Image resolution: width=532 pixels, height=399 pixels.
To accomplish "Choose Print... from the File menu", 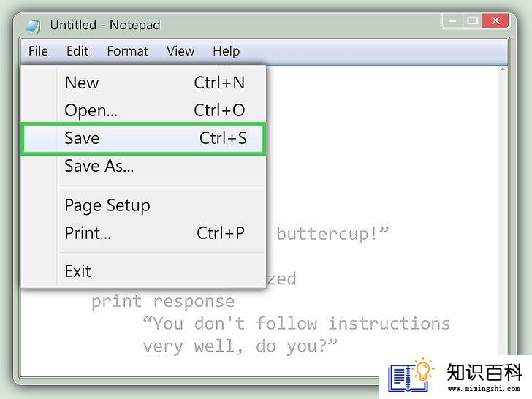I will (x=144, y=233).
